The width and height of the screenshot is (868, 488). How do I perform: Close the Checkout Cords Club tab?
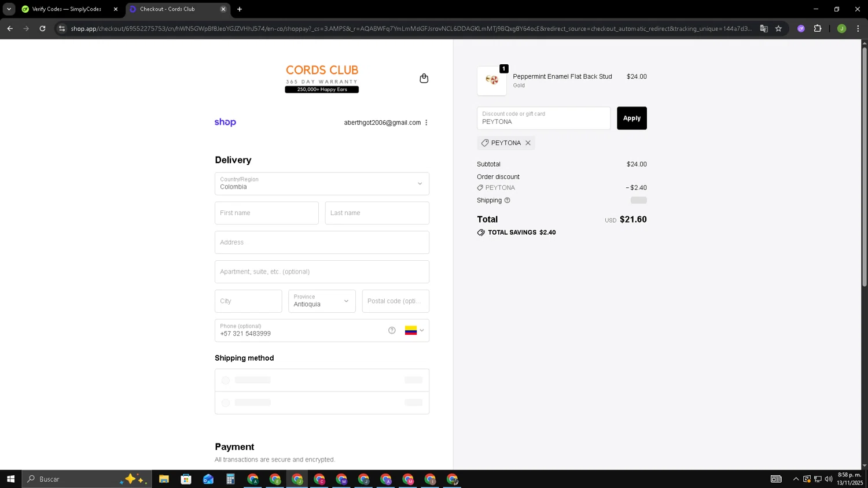point(223,9)
